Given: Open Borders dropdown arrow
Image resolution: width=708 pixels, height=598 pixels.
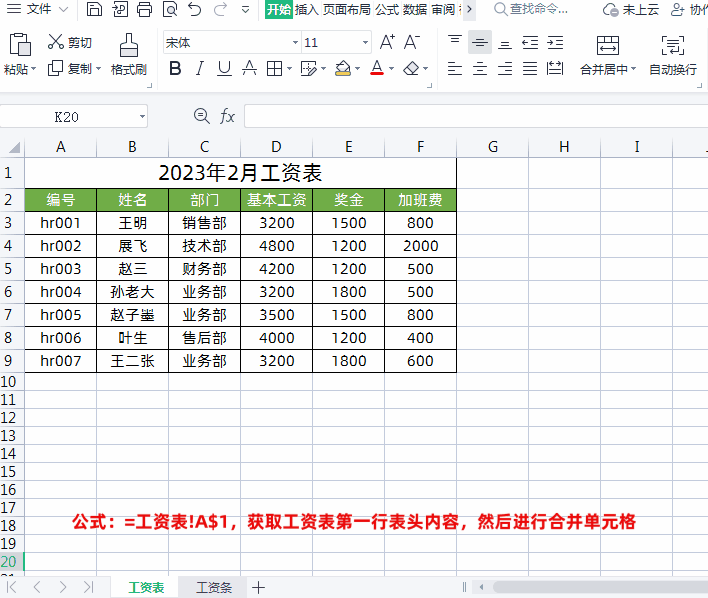Looking at the screenshot, I should pos(289,69).
